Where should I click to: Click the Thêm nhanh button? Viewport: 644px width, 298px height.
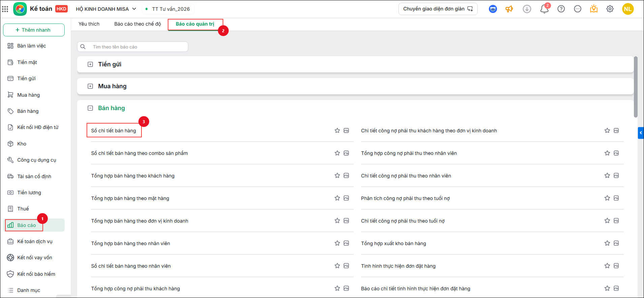pyautogui.click(x=34, y=30)
